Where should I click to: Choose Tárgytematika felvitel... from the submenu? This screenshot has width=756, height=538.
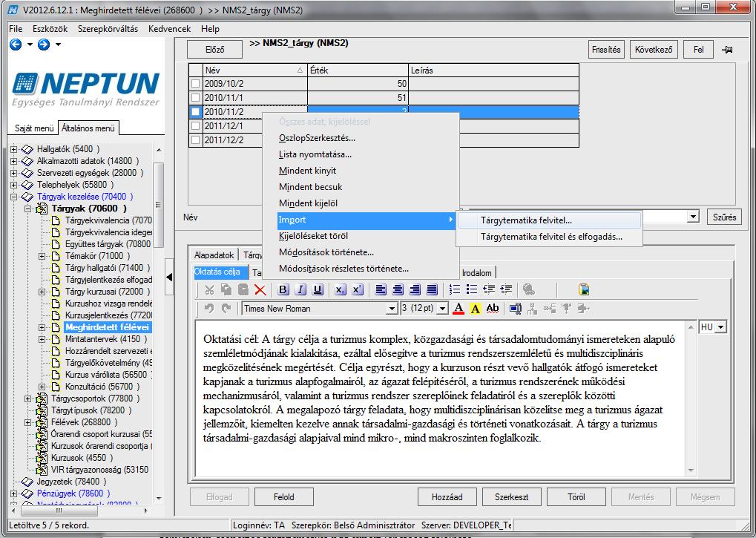(x=549, y=220)
